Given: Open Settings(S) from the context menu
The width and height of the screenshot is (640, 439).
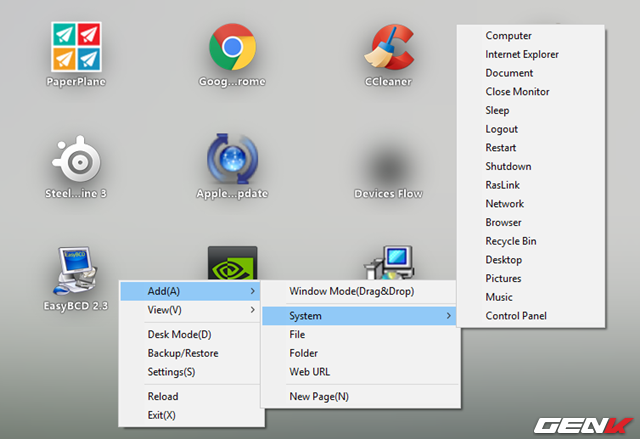Looking at the screenshot, I should (x=171, y=372).
